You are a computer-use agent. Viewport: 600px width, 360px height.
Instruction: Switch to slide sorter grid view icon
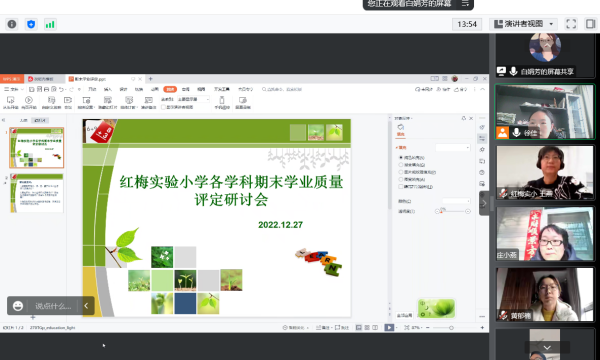coord(367,327)
